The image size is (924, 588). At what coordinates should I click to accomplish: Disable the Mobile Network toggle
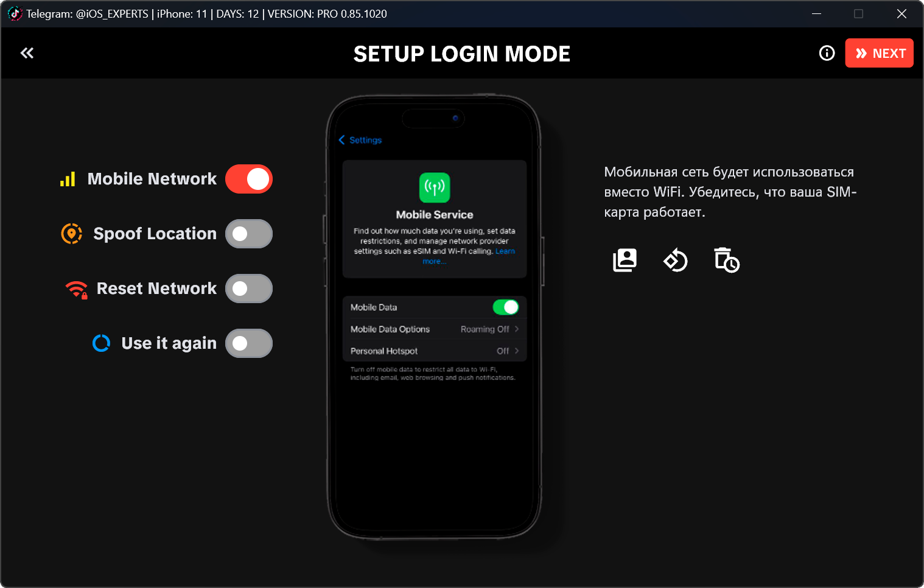[x=249, y=179]
